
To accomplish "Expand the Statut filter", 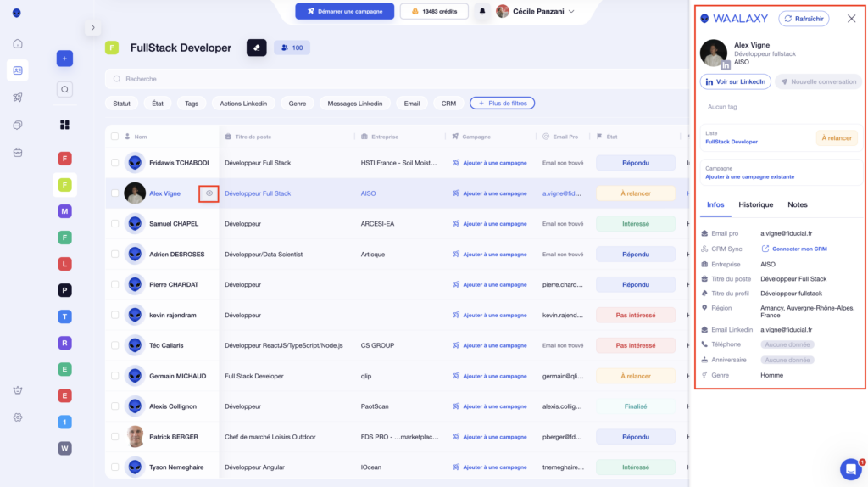I will click(122, 104).
